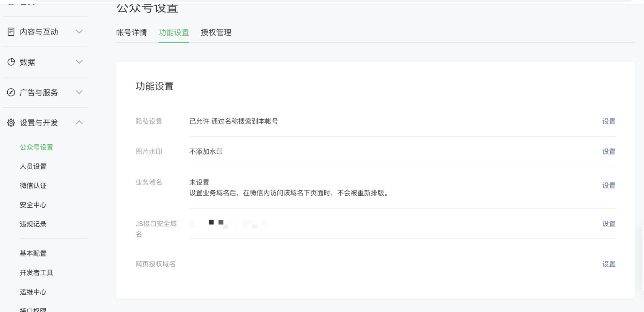The width and height of the screenshot is (644, 312).
Task: Click the JS接口安全域名 row label
Action: click(156, 229)
